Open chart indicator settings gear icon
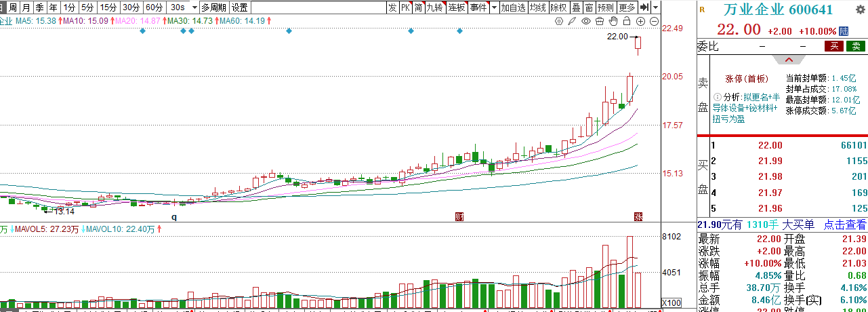This screenshot has width=868, height=312. tap(559, 21)
